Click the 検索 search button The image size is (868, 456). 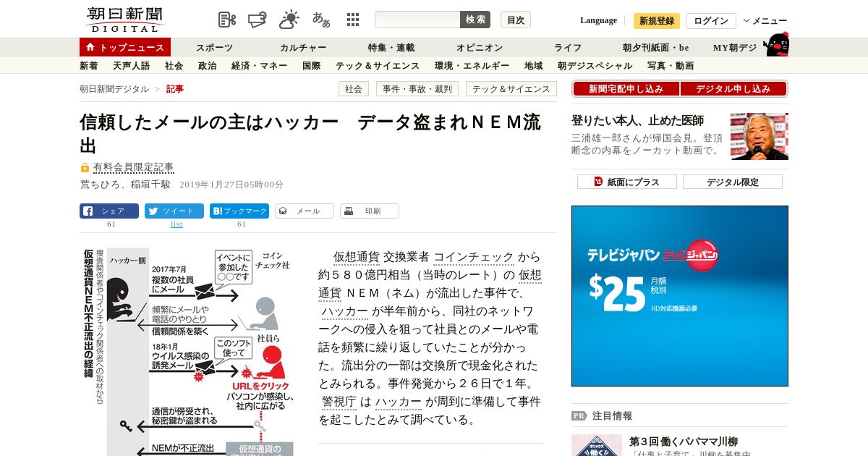pyautogui.click(x=475, y=20)
